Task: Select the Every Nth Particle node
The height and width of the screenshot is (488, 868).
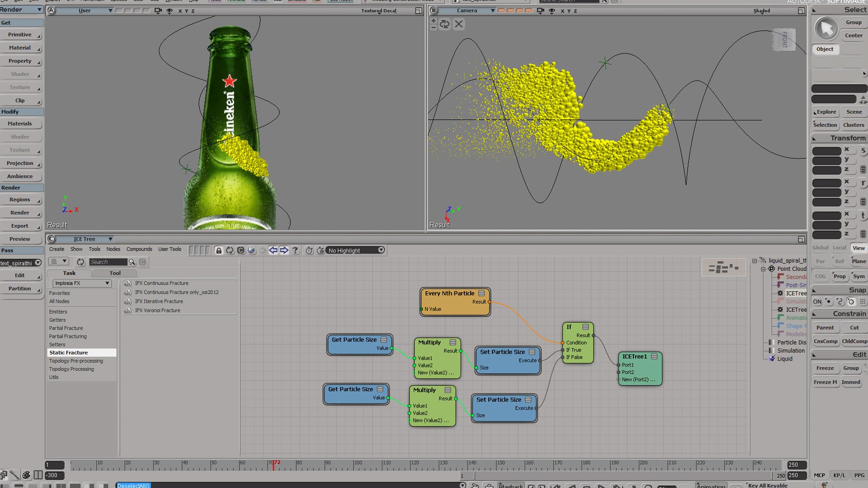Action: coord(449,293)
